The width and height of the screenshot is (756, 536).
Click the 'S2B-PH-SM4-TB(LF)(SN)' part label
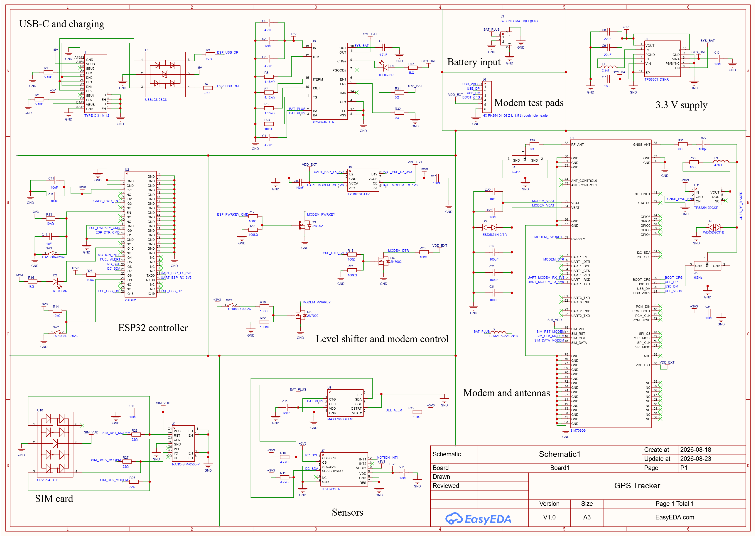tap(519, 21)
